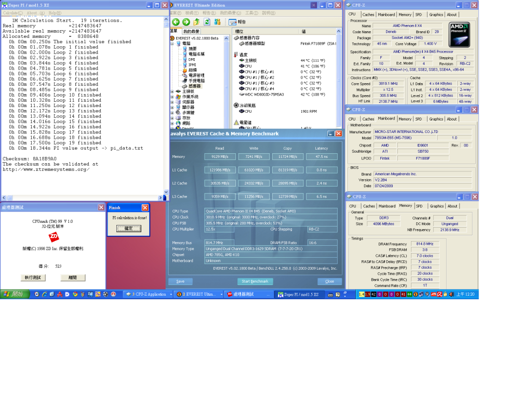Select 手提電腦 portable computer item
This screenshot has width=532, height=399.
pos(196,81)
